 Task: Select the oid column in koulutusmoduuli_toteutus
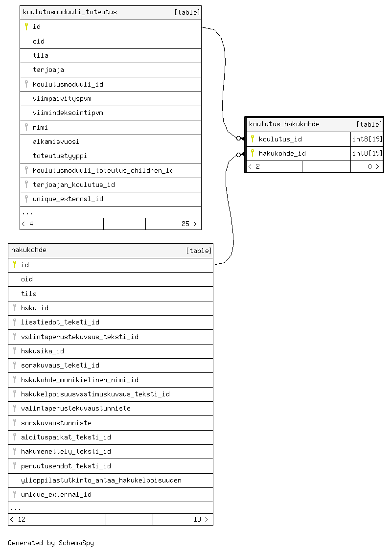[x=39, y=41]
